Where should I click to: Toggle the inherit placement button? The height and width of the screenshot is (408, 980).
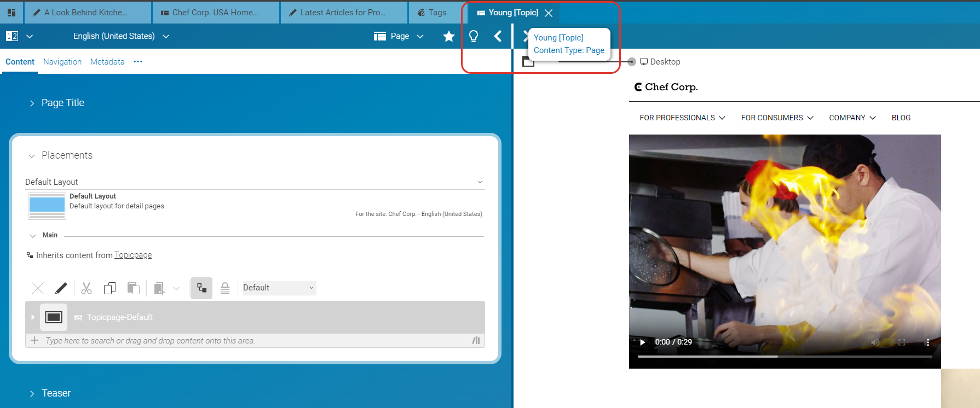[x=201, y=288]
